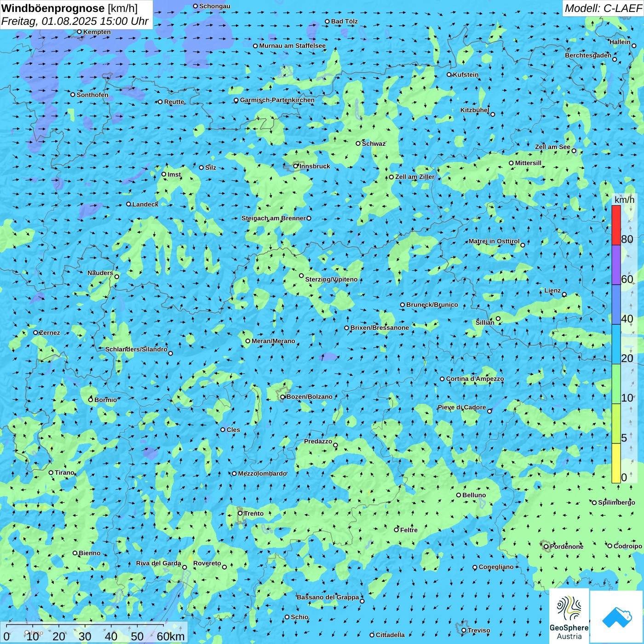Viewport: 644px width, 644px height.
Task: Click the Rovereto label
Action: (207, 563)
